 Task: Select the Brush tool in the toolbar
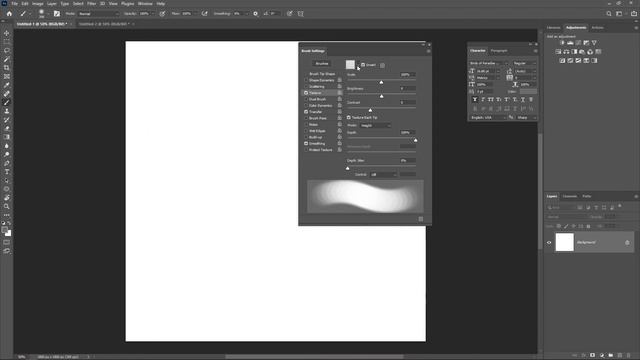pyautogui.click(x=7, y=102)
